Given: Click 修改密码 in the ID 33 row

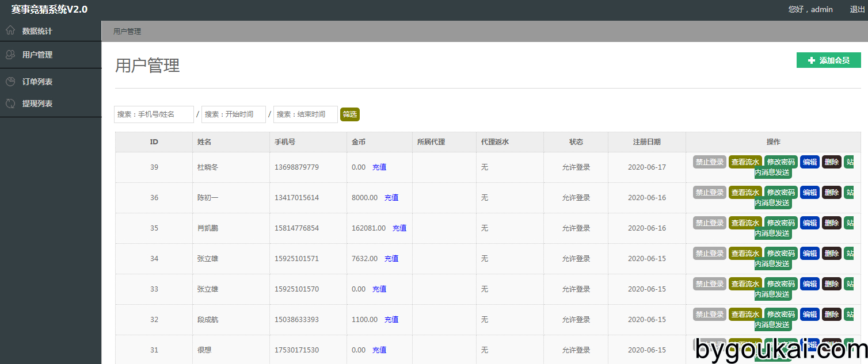Looking at the screenshot, I should (781, 284).
